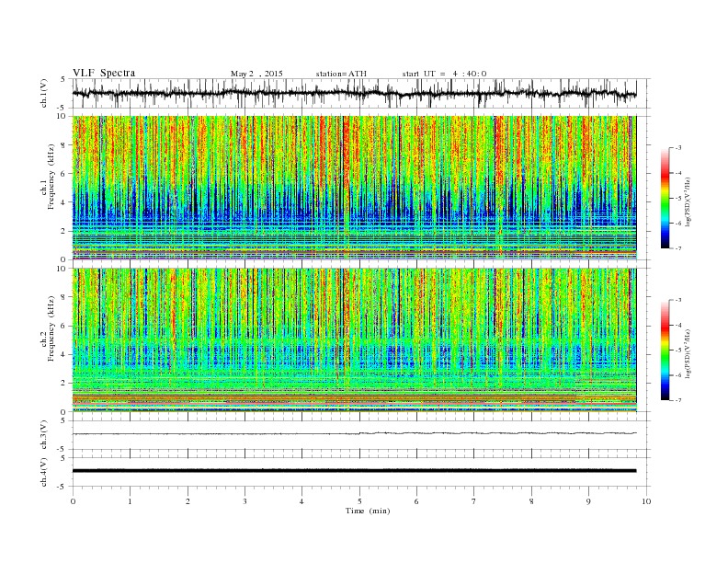Click the "ch.1(V)" axis label
Image resolution: width=728 pixels, height=563 pixels.
[44, 95]
